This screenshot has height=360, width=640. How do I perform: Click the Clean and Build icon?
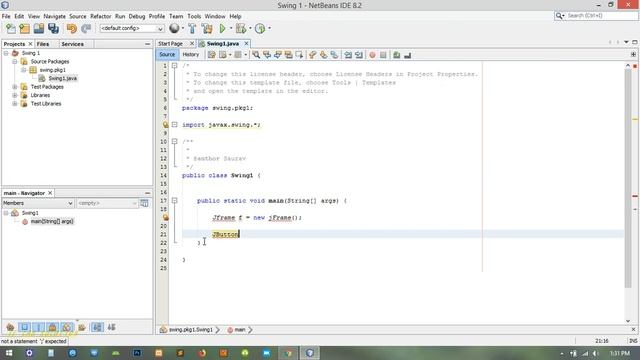207,29
